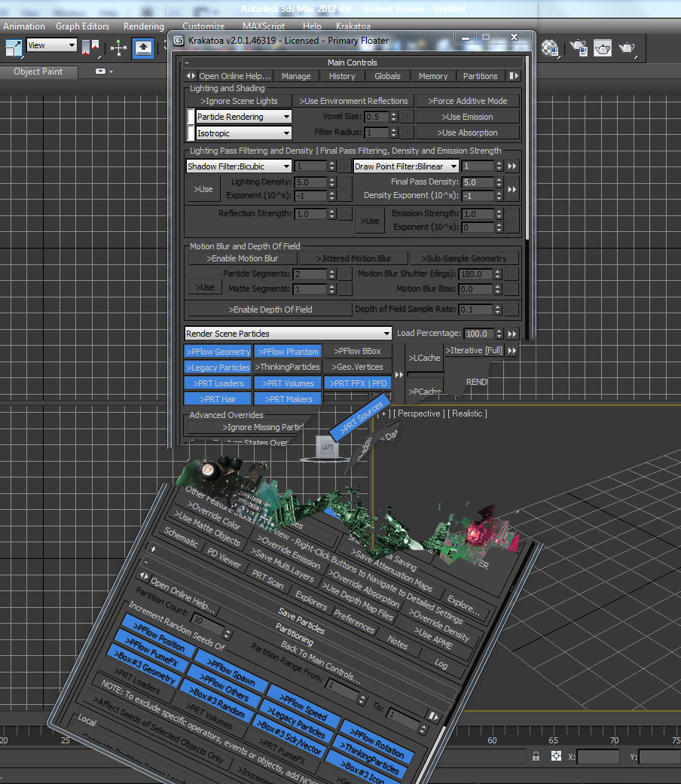Viewport: 681px width, 784px height.
Task: Open the Graph Editors menu
Action: [x=83, y=26]
